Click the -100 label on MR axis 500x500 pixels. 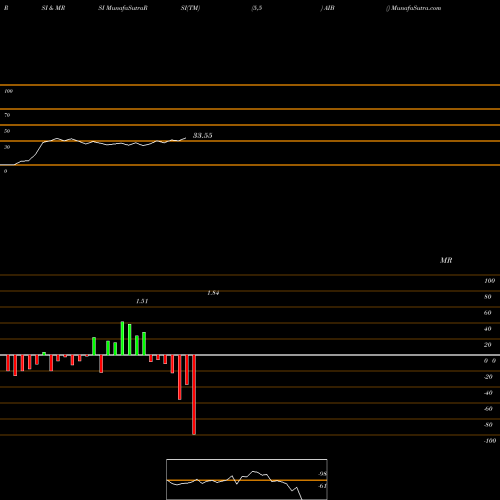point(490,441)
